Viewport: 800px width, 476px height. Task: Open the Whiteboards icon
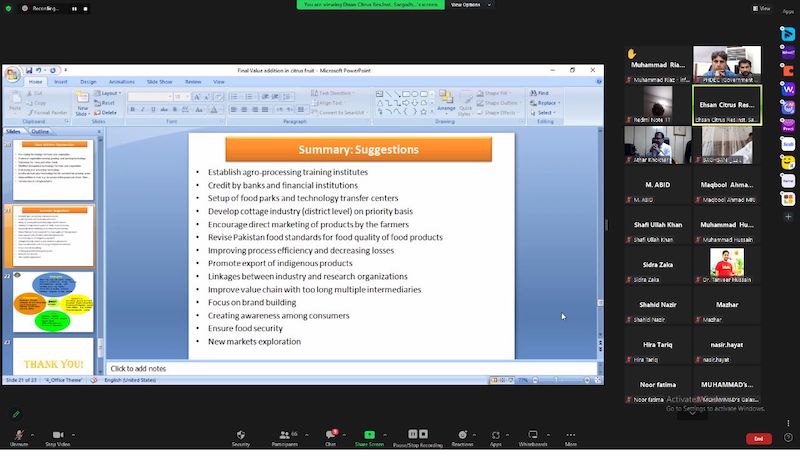[x=532, y=435]
